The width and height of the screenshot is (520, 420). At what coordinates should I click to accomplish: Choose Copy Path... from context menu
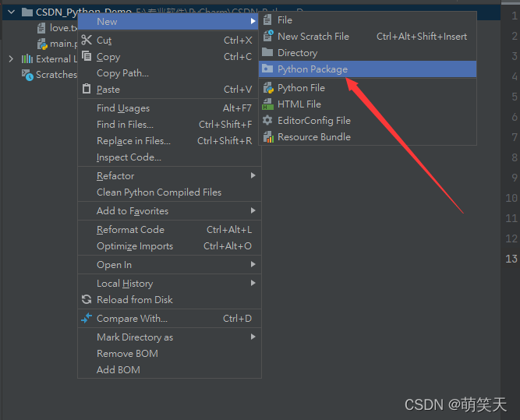pos(169,73)
